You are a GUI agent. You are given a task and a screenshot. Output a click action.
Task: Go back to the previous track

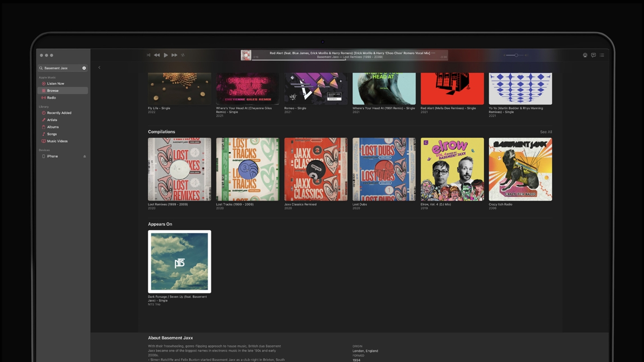(x=157, y=55)
